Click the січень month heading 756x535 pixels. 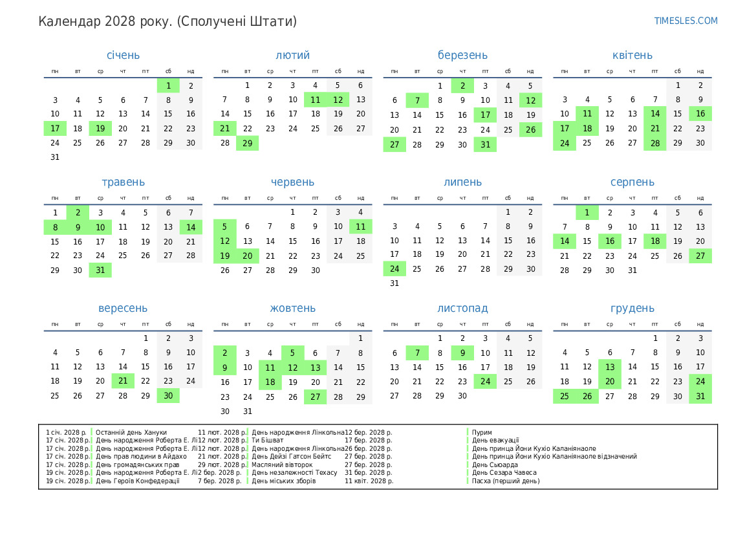[x=123, y=56]
